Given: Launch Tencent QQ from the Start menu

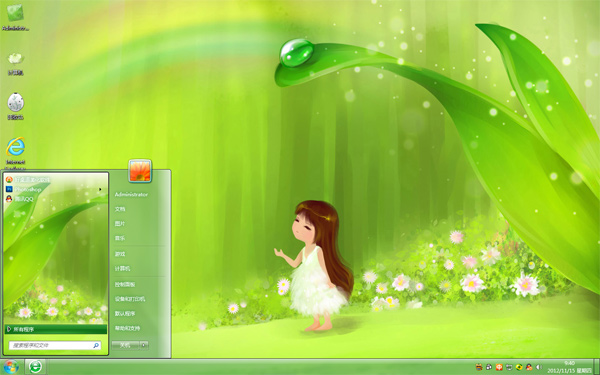Looking at the screenshot, I should [24, 199].
